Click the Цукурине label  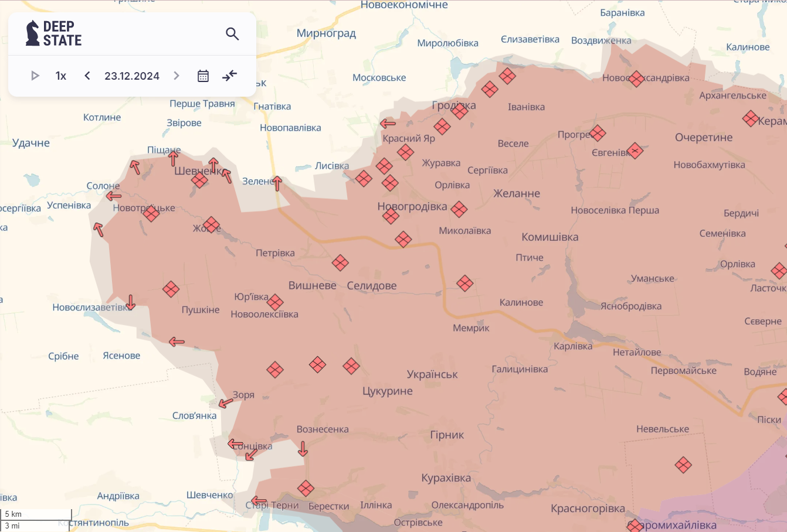[x=388, y=391]
